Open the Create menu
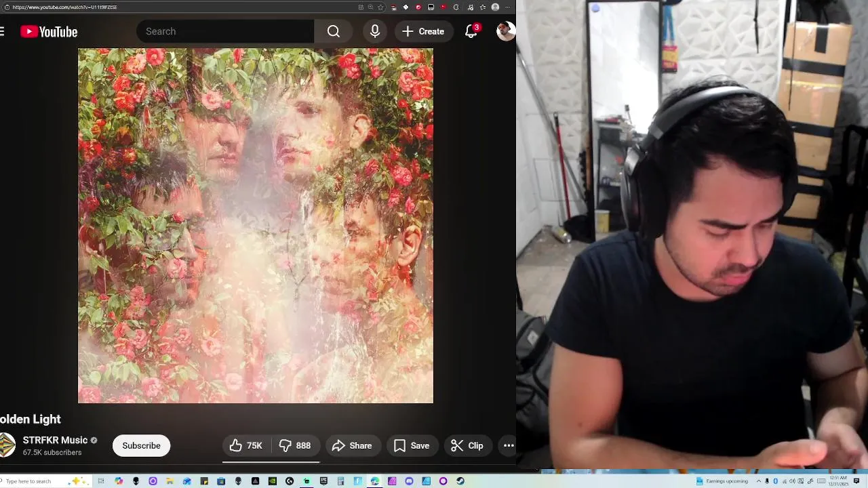This screenshot has width=868, height=488. (423, 31)
